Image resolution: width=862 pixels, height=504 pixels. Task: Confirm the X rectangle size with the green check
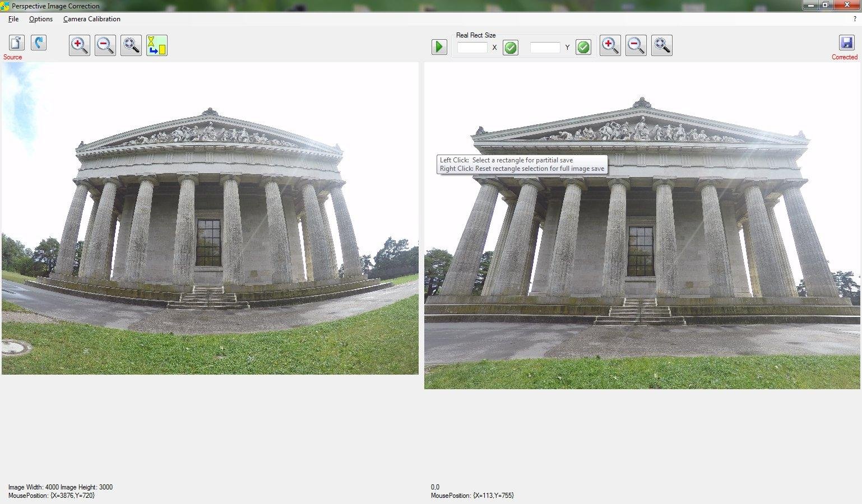pyautogui.click(x=510, y=48)
